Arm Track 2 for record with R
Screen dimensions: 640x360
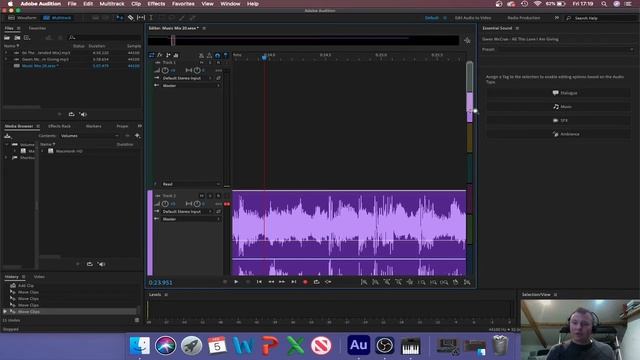(218, 196)
